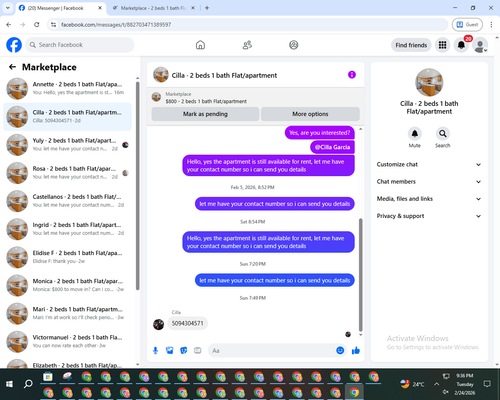
Task: Send a voice clip with microphone icon
Action: 155,350
